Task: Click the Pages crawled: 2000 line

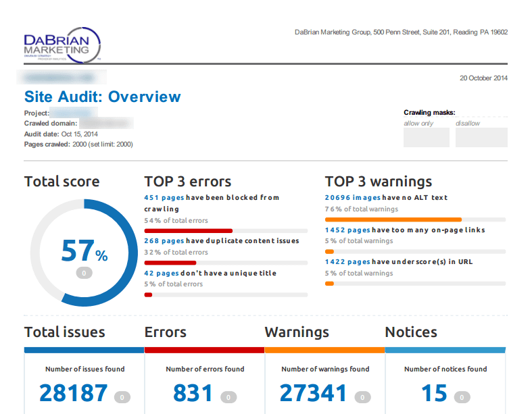Action: tap(78, 144)
